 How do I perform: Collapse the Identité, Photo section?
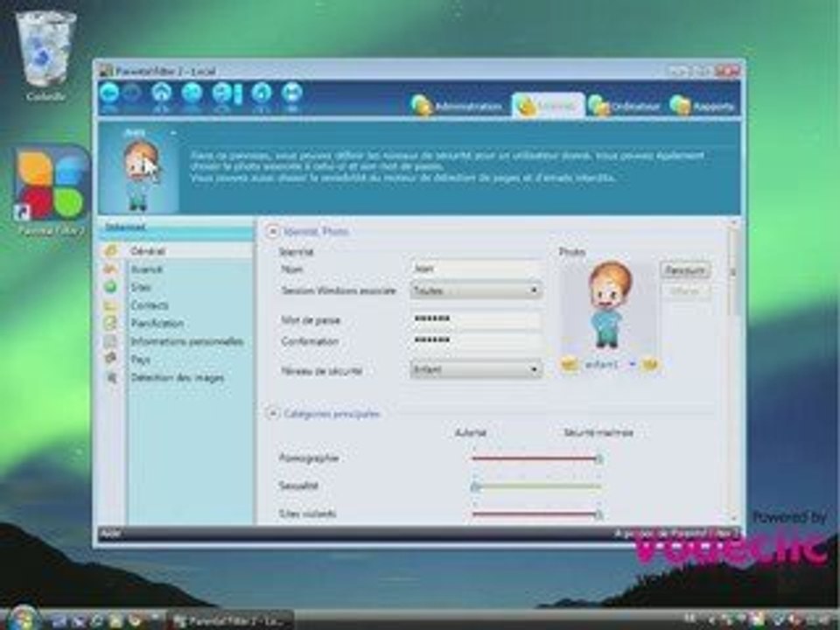(273, 231)
